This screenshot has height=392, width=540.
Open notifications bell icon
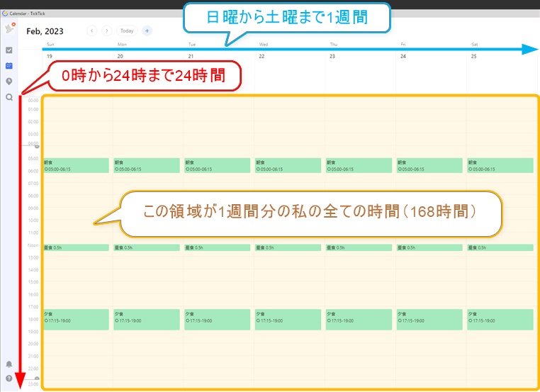(x=9, y=364)
